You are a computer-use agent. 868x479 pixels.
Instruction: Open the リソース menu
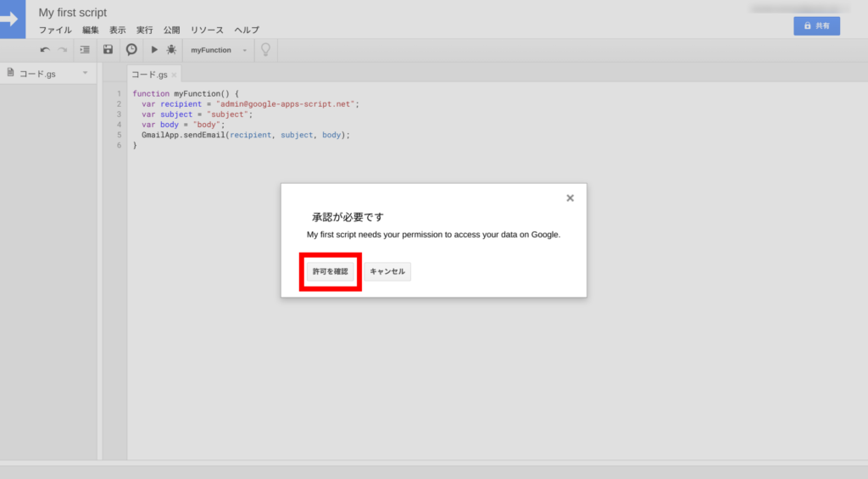207,30
